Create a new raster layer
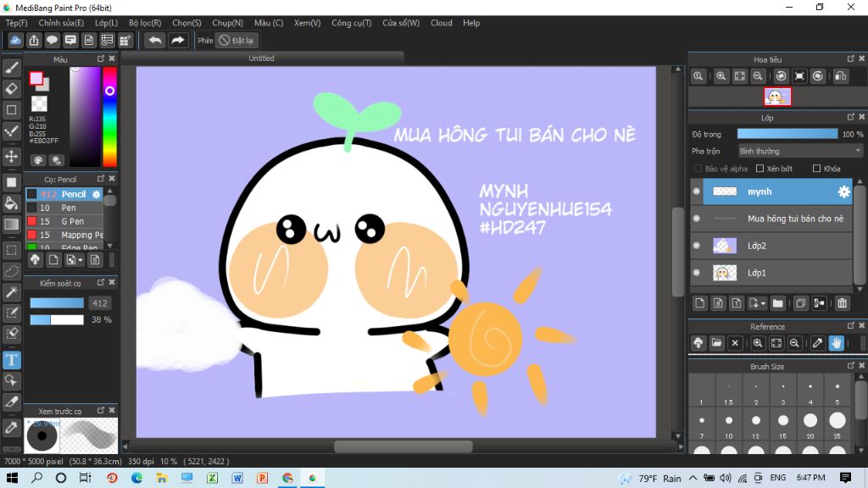 click(x=699, y=303)
